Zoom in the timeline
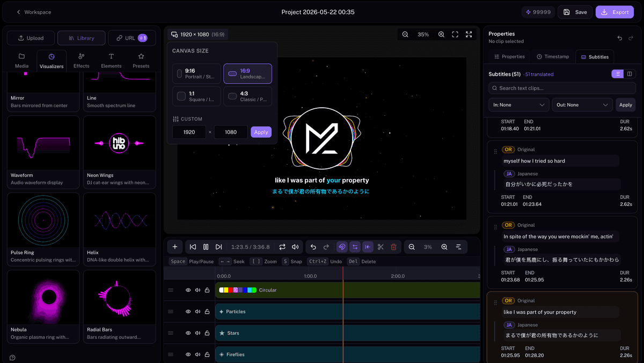This screenshot has width=644, height=363. [x=444, y=247]
